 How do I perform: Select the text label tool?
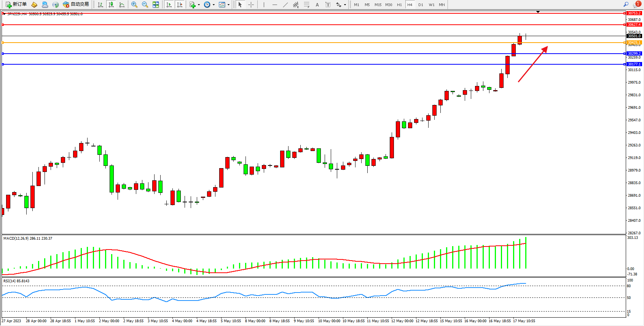pos(328,5)
